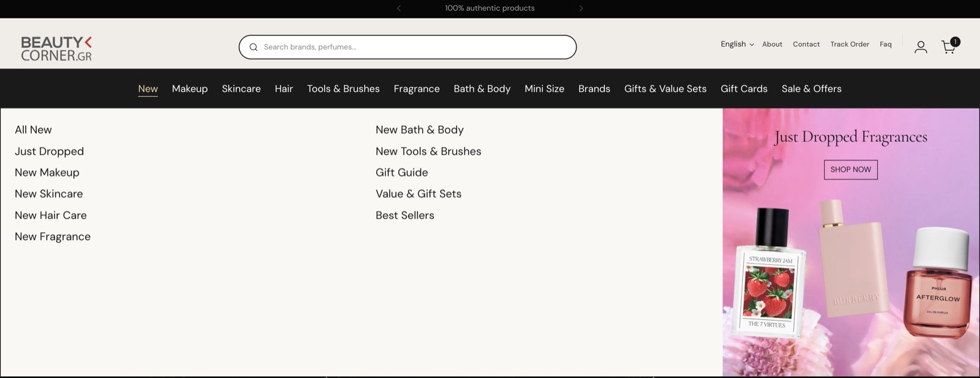Open the About link

pos(772,44)
